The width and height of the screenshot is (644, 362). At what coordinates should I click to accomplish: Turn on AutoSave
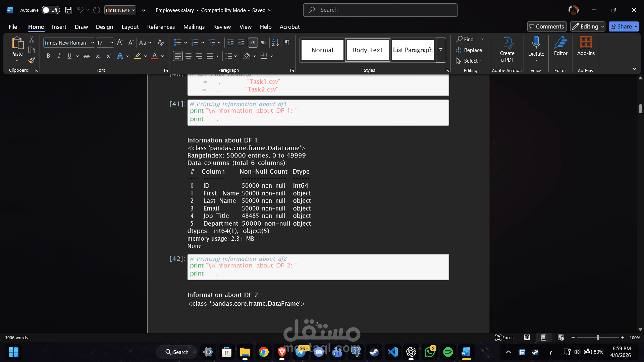coord(50,10)
